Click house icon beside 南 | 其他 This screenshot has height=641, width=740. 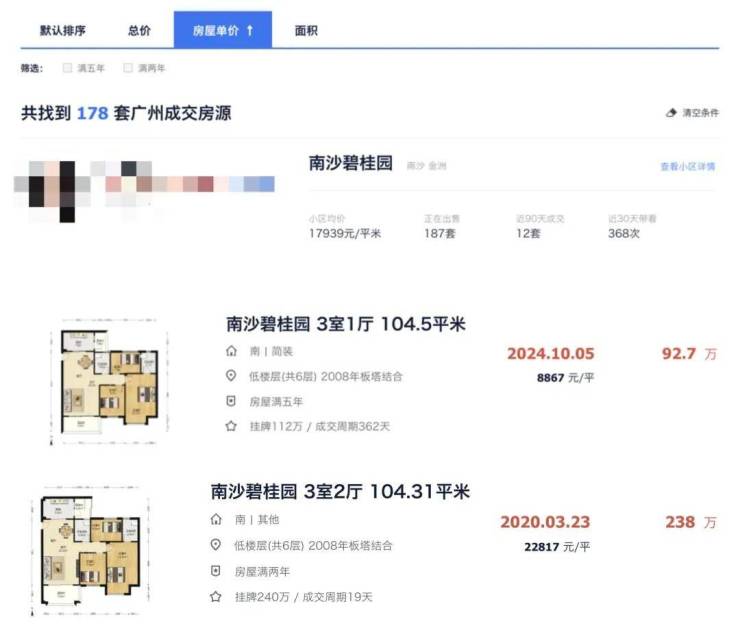[216, 519]
